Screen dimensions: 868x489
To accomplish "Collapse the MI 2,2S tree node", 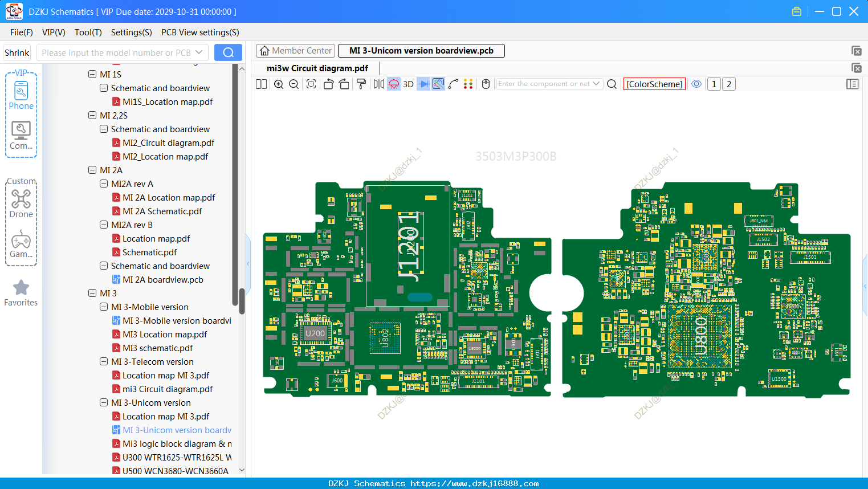I will [92, 115].
